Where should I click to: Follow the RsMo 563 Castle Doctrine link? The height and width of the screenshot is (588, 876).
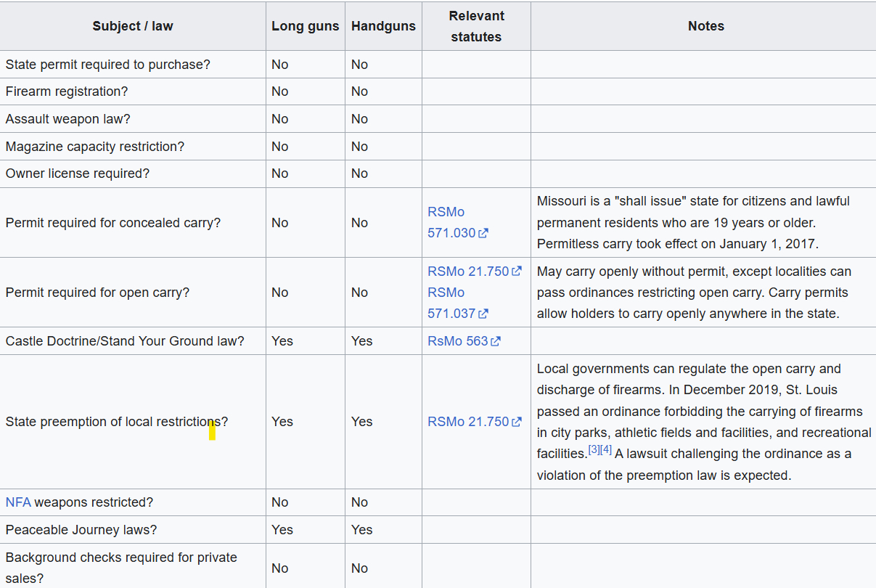pos(457,341)
